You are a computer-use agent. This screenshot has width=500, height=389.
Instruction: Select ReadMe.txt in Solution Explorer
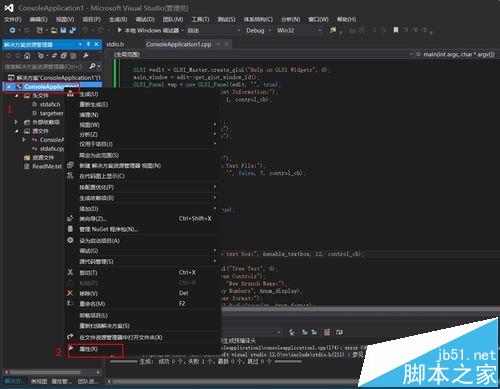[47, 166]
